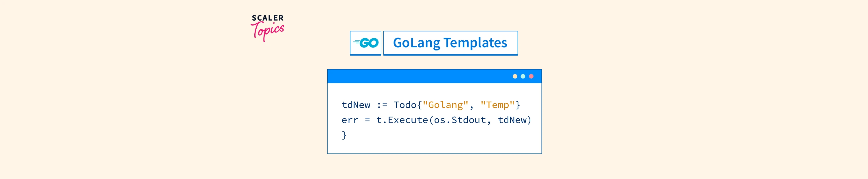This screenshot has width=868, height=179.
Task: Click the Todo struct name
Action: pyautogui.click(x=405, y=105)
